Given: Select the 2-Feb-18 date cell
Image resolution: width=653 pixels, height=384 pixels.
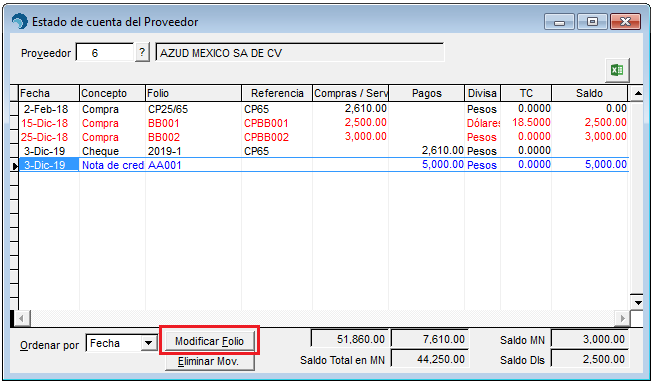Looking at the screenshot, I should 49,109.
